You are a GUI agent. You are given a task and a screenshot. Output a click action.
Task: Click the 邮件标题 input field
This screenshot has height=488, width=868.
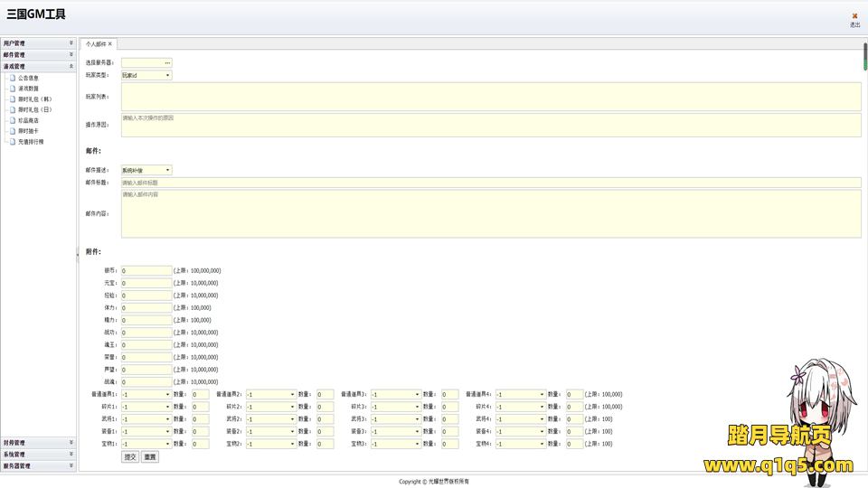[490, 183]
